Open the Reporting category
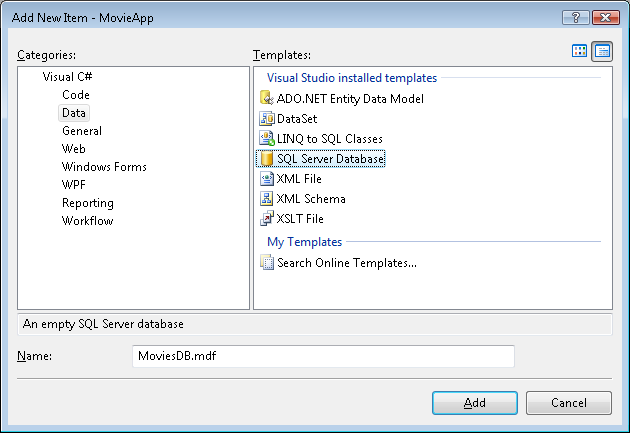 [87, 203]
